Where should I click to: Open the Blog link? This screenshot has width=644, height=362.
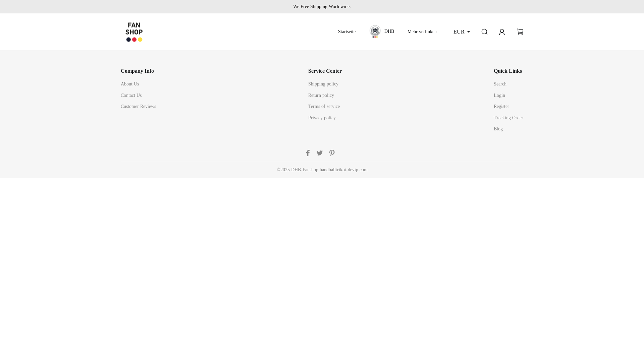pos(498,129)
